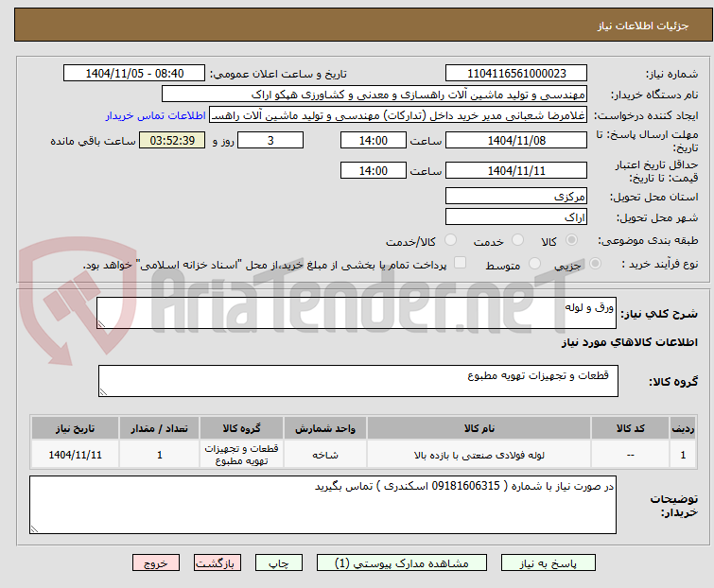Click the resize grip of گروه کالا box
Viewport: 714px width, 588px height.
pos(103,392)
